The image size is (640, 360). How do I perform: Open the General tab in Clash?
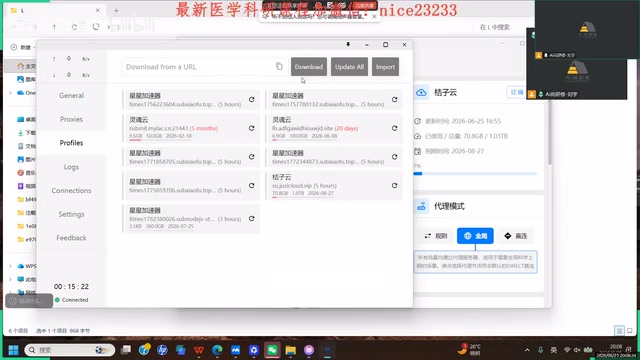coord(71,96)
